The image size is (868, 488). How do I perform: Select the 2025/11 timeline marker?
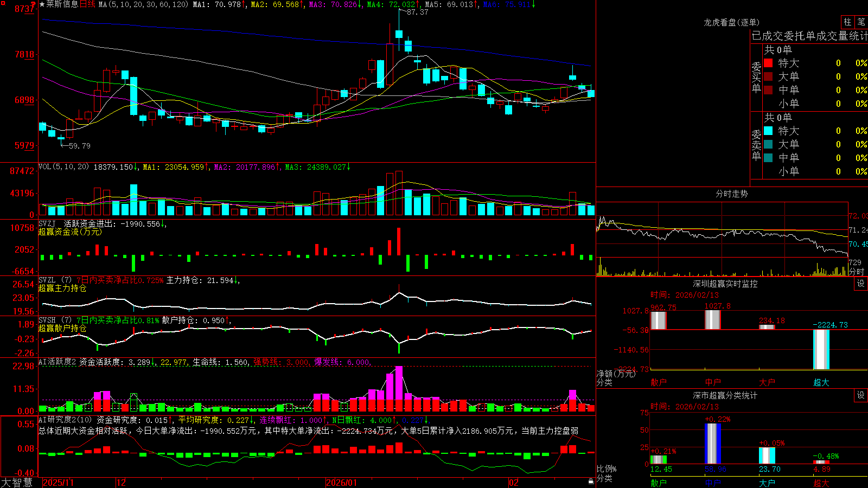[x=59, y=483]
